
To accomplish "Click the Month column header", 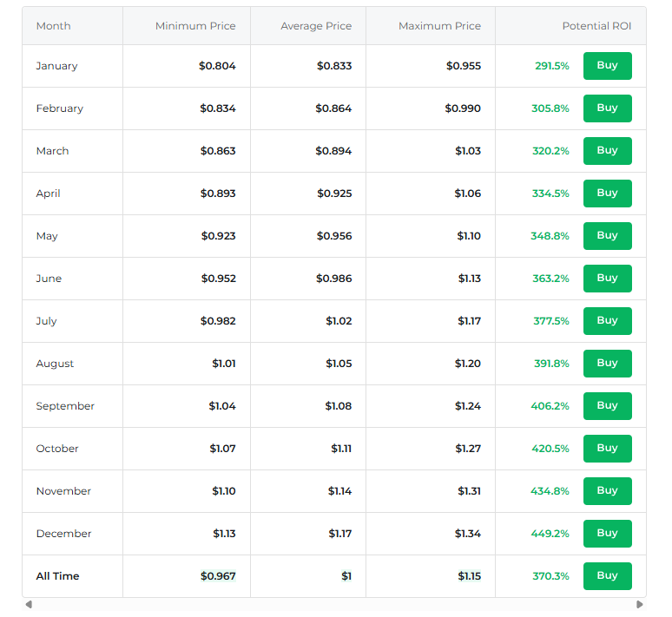I will click(x=54, y=26).
